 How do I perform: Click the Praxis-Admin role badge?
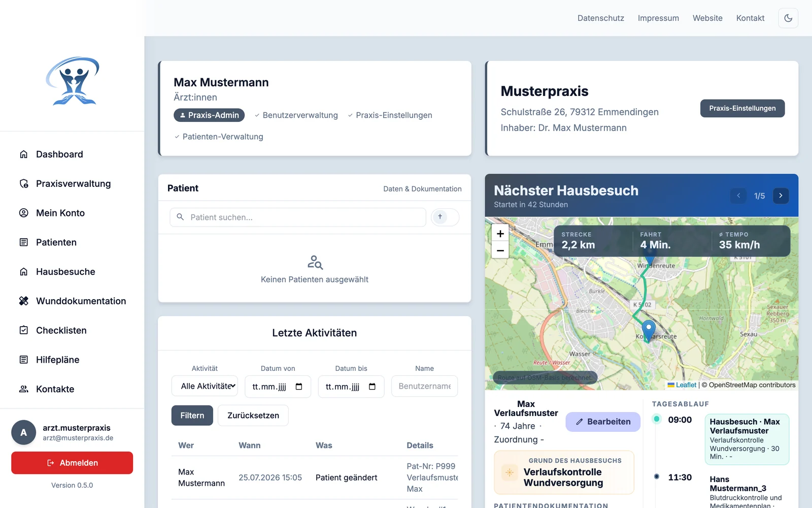click(x=209, y=115)
